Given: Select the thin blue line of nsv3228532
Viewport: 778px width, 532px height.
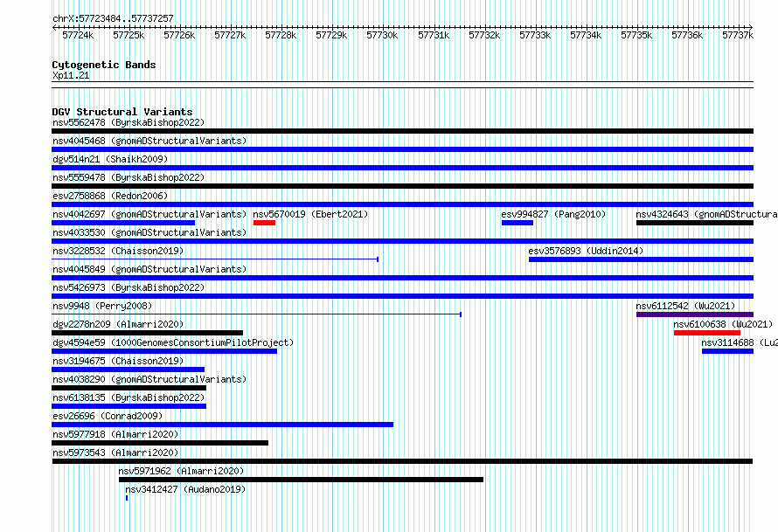Looking at the screenshot, I should coord(215,259).
